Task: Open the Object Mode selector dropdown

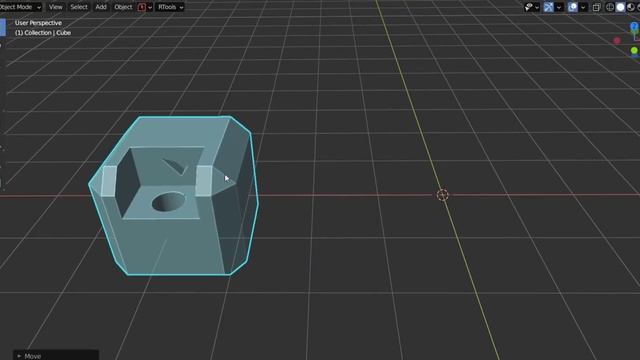Action: click(x=20, y=7)
